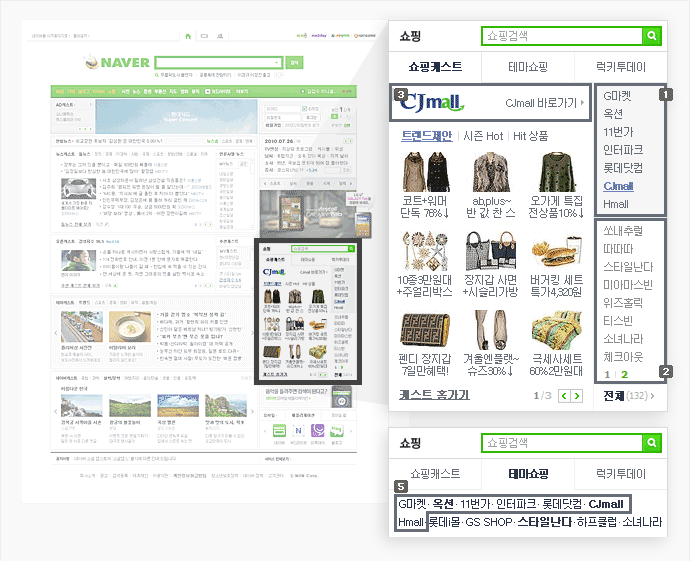Expand the full mall list via 전체 (132)
This screenshot has height=561, width=690.
click(627, 396)
